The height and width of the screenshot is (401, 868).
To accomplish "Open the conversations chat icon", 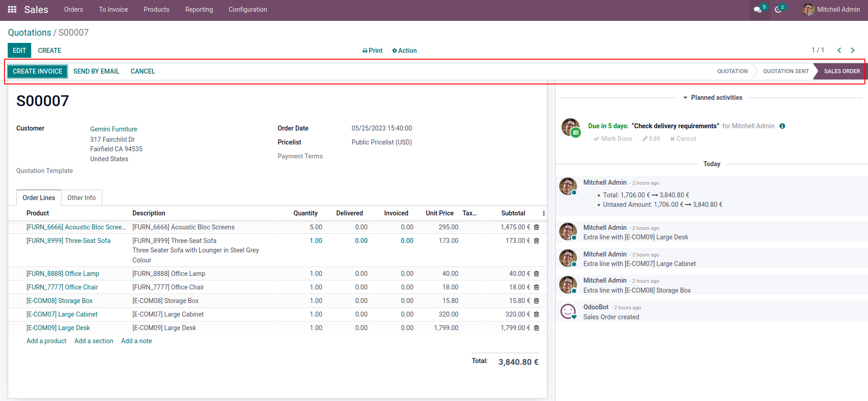I will pos(758,9).
